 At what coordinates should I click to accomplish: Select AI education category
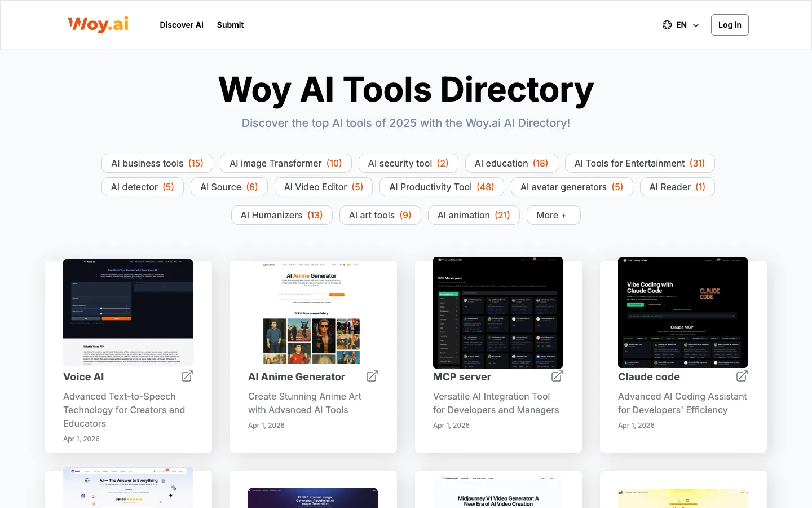click(511, 163)
